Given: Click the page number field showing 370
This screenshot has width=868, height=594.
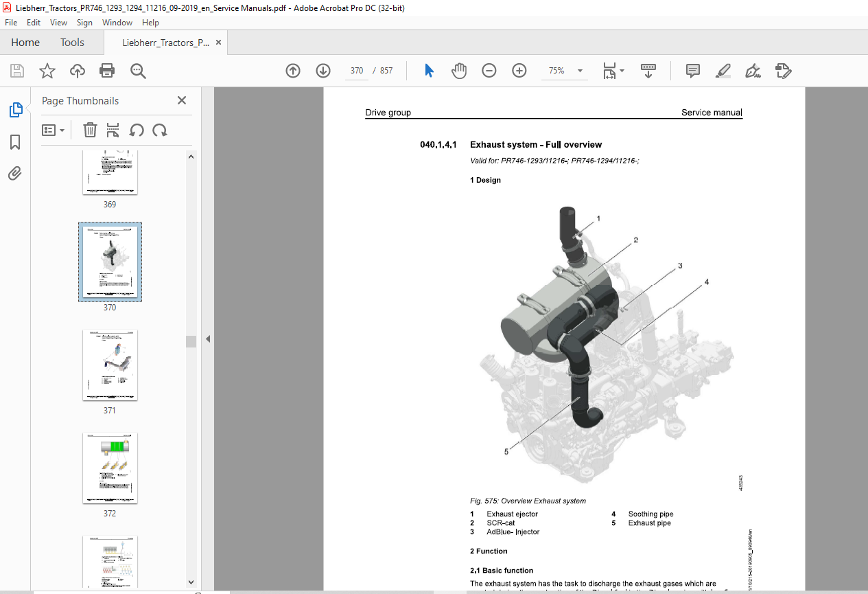Looking at the screenshot, I should pyautogui.click(x=356, y=71).
